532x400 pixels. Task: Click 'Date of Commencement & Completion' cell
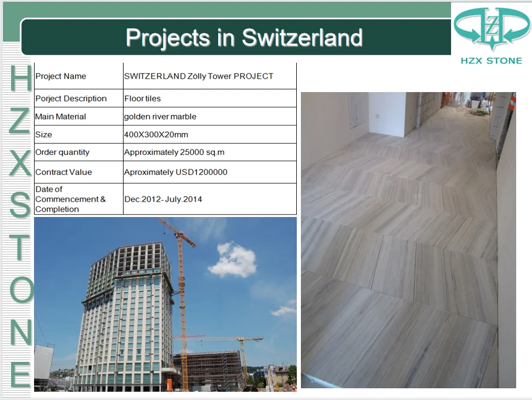click(x=79, y=199)
